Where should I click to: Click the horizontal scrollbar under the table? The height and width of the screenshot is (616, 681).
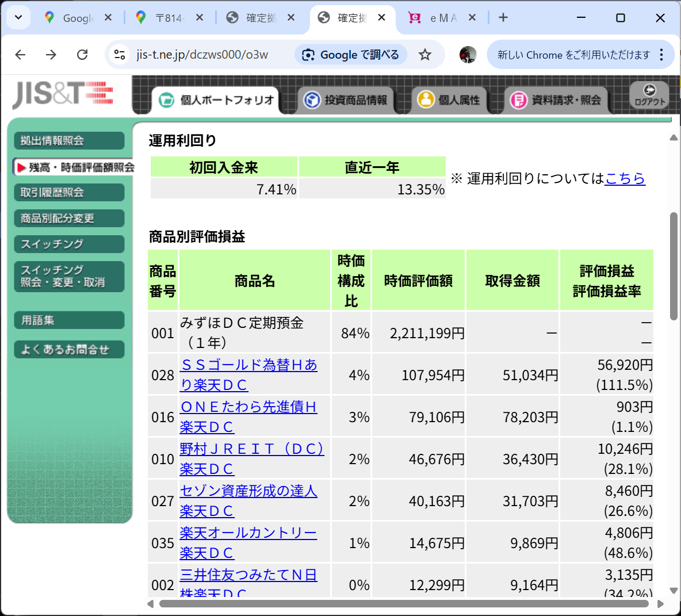coord(403,604)
